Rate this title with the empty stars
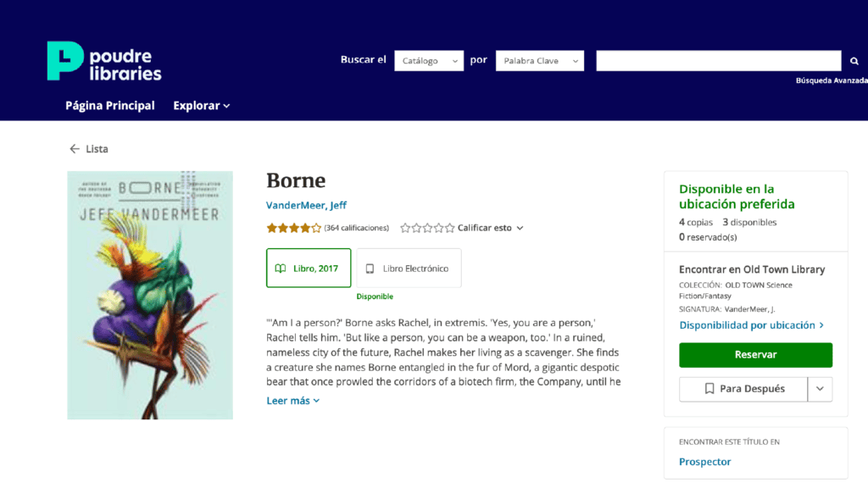 (427, 228)
